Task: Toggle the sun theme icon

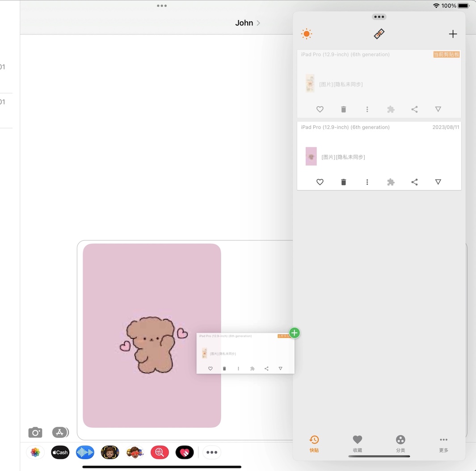Action: (307, 34)
